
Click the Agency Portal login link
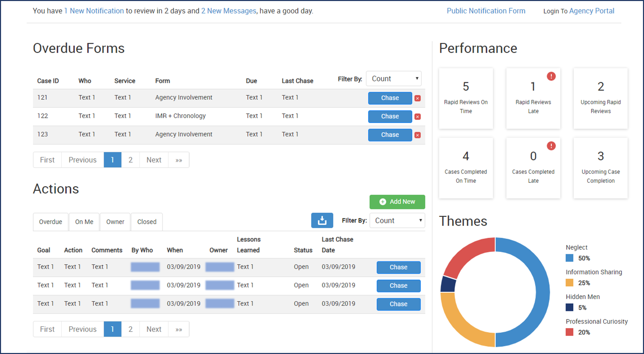click(x=591, y=11)
